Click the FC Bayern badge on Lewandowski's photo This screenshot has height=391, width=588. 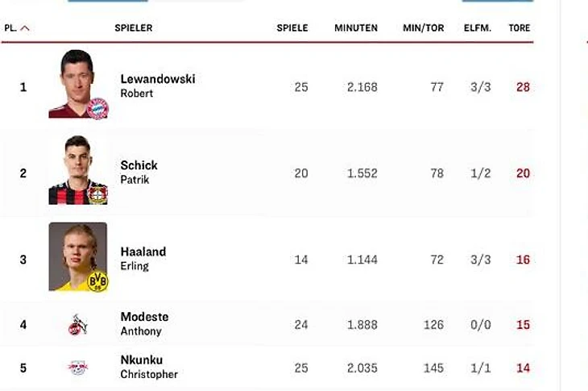tap(98, 109)
